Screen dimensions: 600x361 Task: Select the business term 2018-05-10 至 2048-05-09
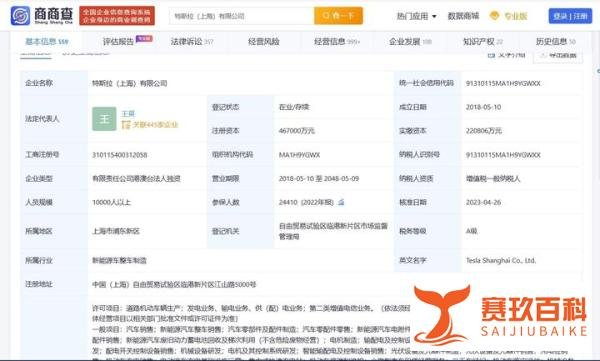319,178
